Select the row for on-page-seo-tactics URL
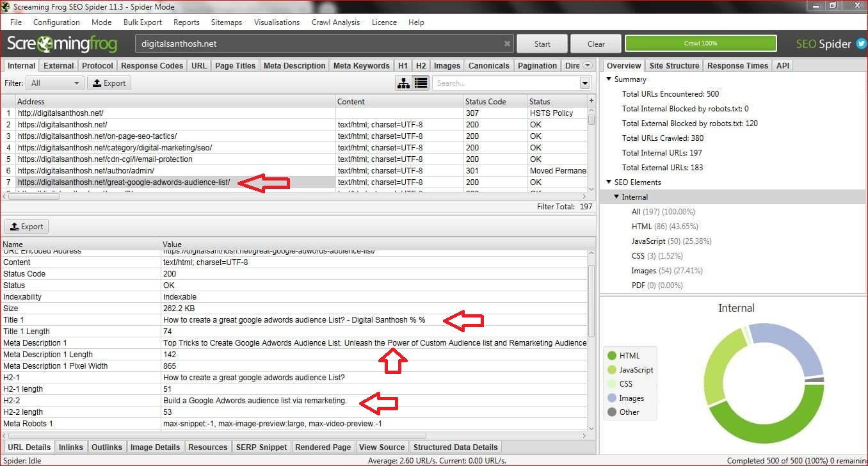Image resolution: width=868 pixels, height=466 pixels. tap(294, 136)
